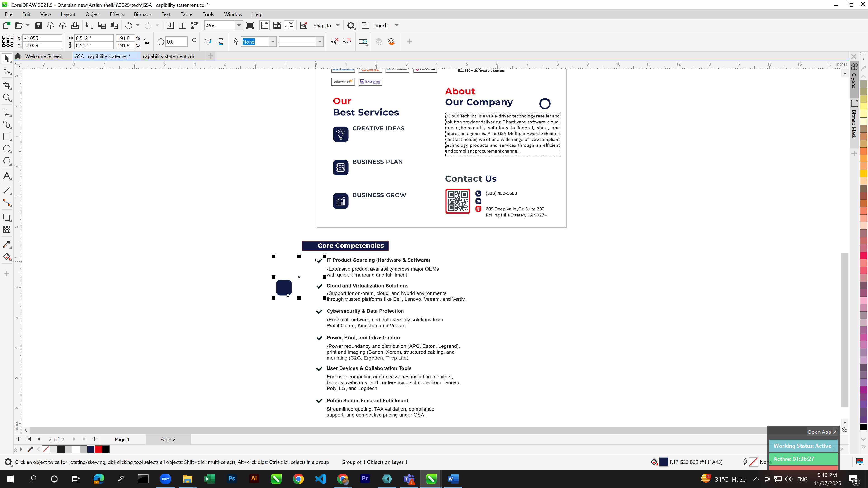Screen dimensions: 868x488
Task: Select the Transparency tool
Action: point(7,229)
